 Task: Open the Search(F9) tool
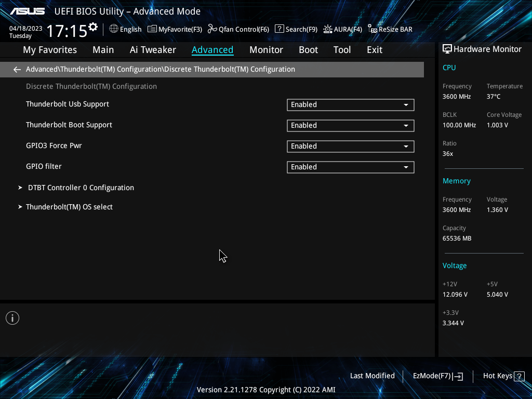[296, 29]
